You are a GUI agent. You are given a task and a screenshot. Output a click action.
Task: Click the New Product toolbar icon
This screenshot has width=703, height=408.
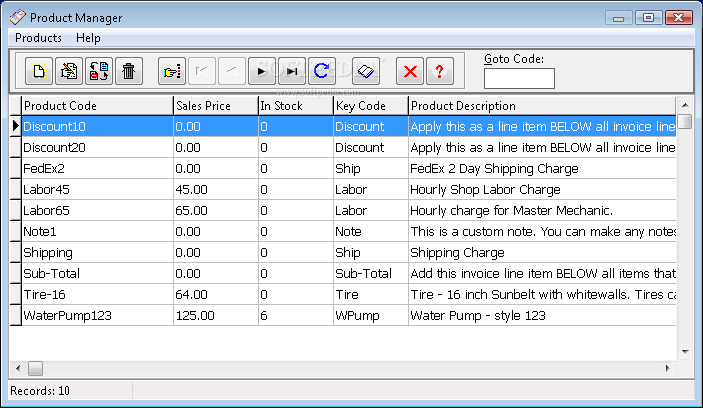39,71
